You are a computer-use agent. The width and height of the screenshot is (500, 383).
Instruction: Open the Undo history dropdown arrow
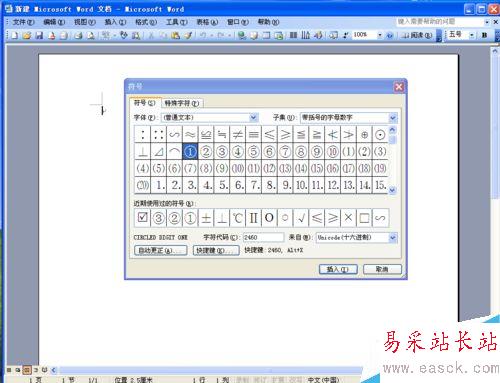coord(211,35)
